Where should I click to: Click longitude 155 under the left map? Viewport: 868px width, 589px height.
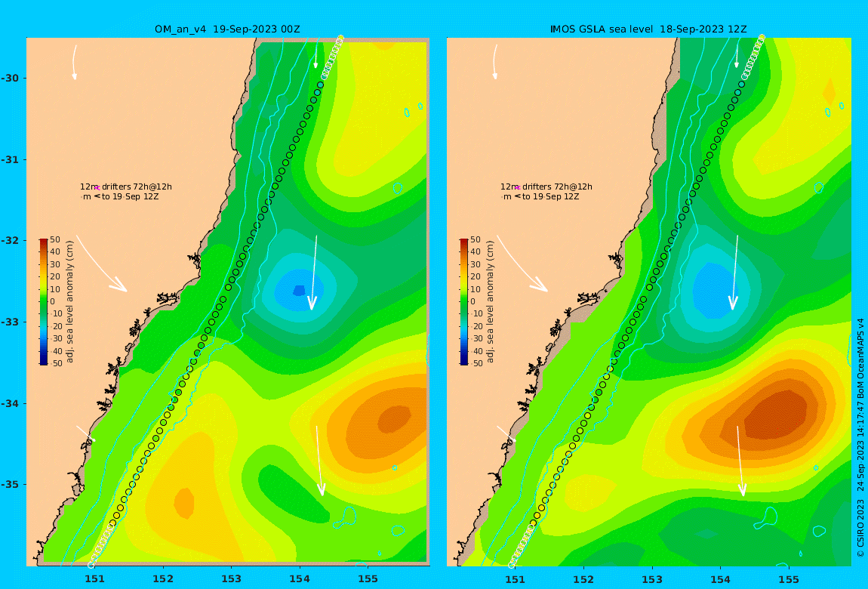368,579
